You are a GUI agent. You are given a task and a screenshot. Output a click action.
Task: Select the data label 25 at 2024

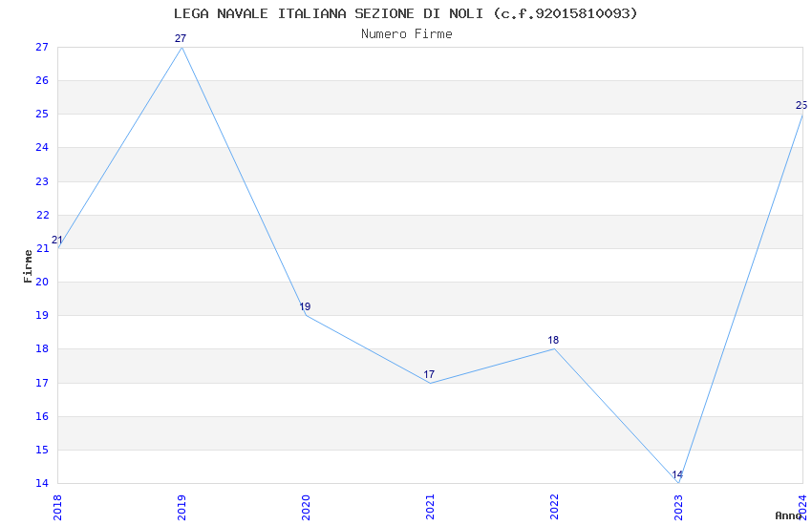tap(801, 106)
